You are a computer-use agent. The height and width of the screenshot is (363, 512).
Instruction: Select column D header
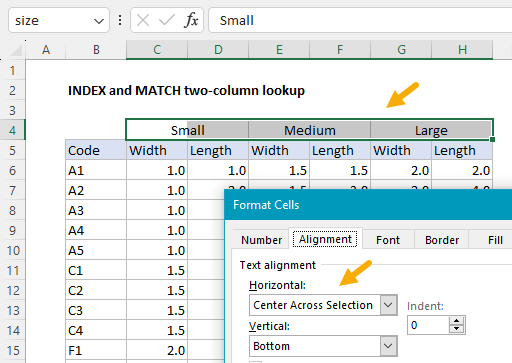[218, 50]
